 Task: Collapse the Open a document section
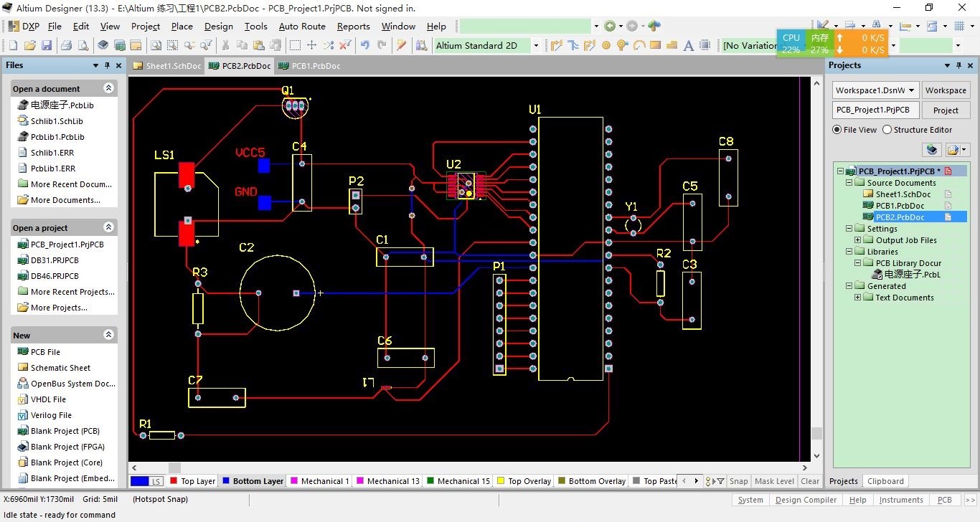(108, 88)
